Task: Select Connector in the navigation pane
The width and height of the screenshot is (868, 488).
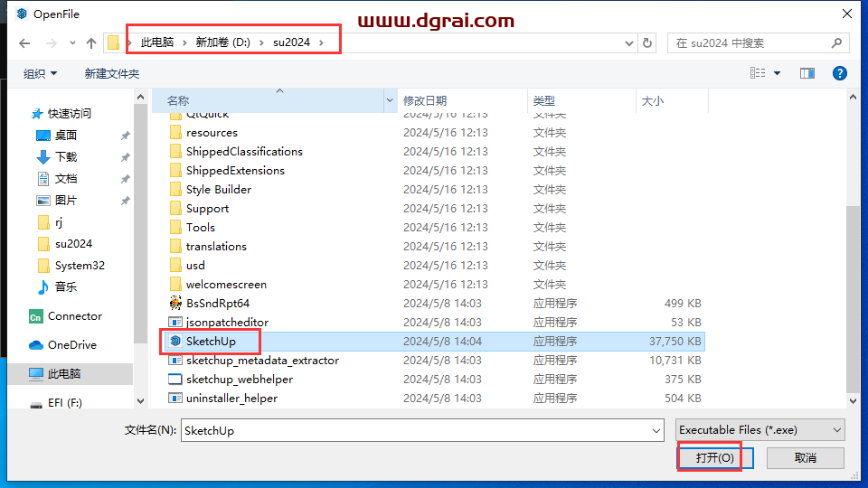Action: pyautogui.click(x=75, y=316)
